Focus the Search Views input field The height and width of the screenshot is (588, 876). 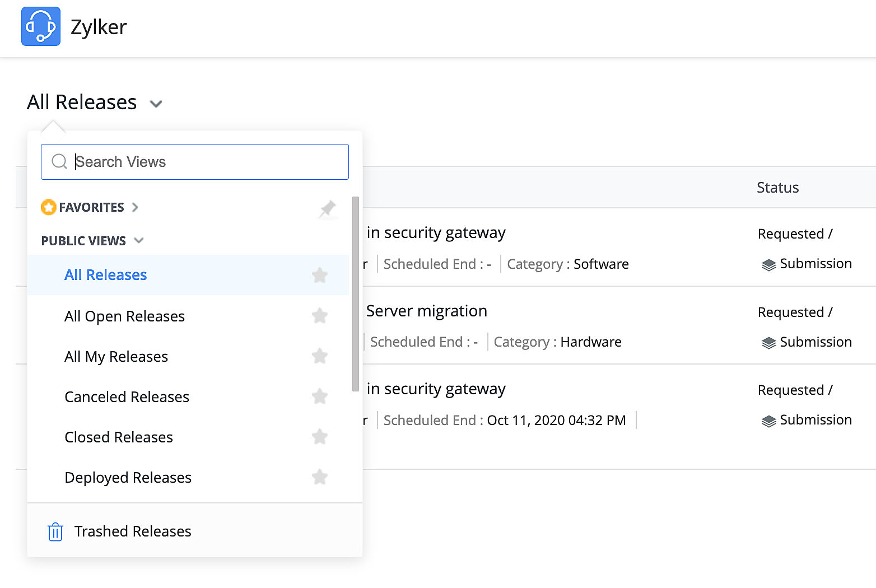tap(207, 162)
